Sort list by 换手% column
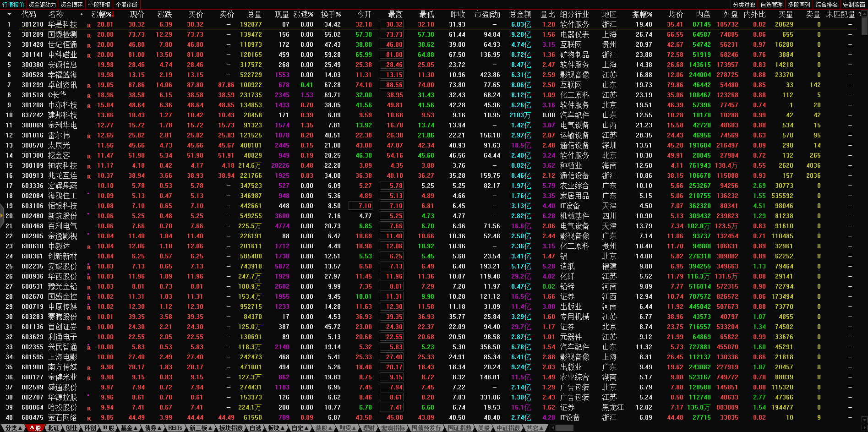The height and width of the screenshot is (432, 868). click(x=331, y=15)
